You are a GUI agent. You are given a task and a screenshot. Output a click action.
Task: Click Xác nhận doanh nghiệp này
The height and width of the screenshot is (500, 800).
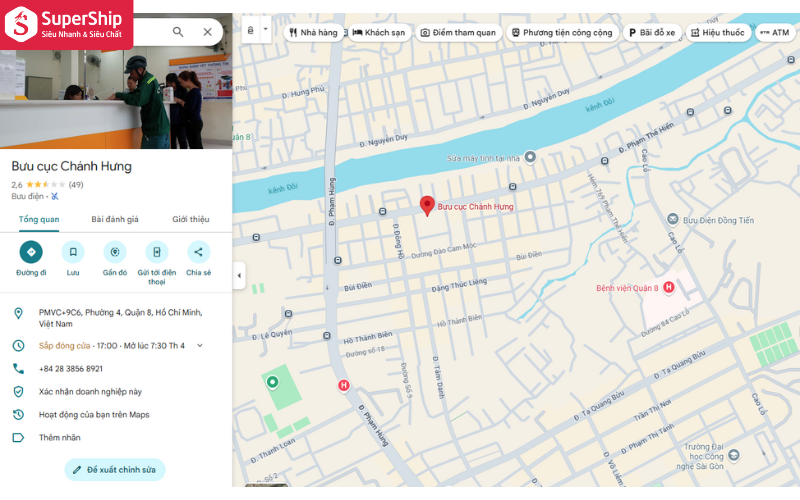point(90,391)
